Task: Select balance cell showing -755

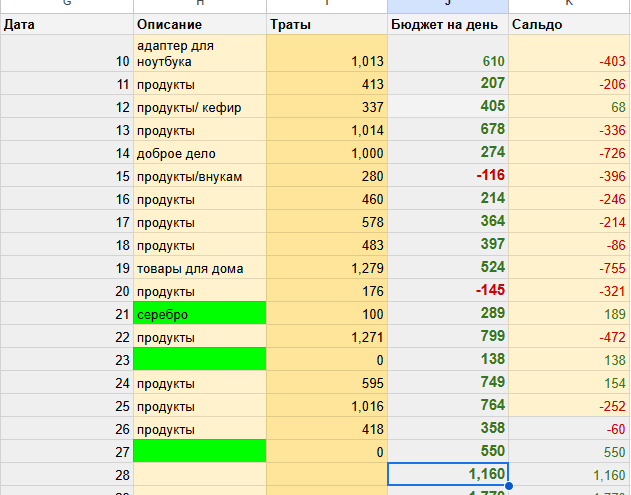Action: [x=569, y=267]
